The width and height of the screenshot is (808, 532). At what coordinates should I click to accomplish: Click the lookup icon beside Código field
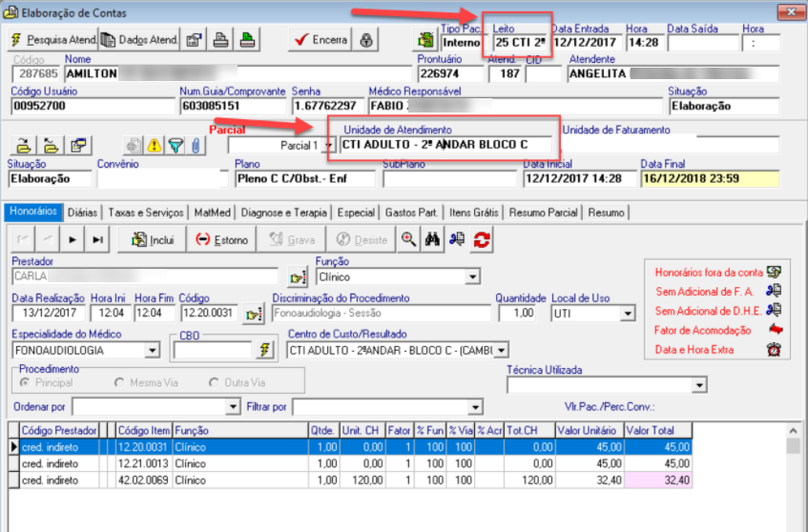[253, 314]
